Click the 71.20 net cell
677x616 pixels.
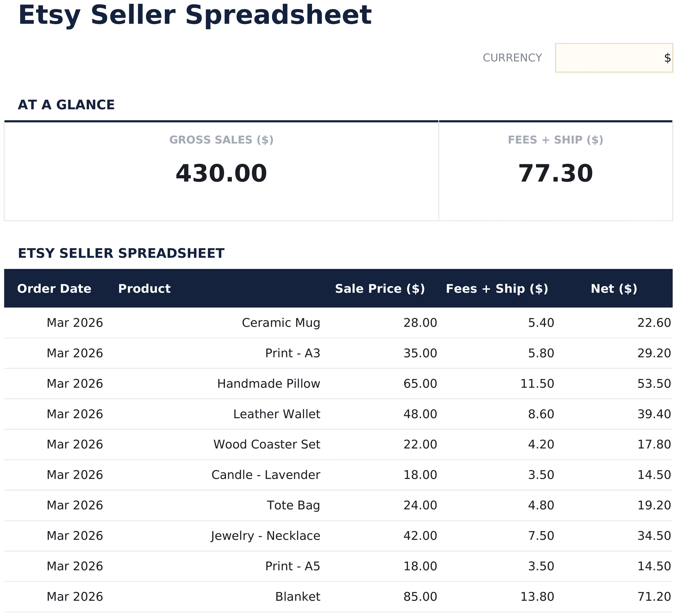(654, 597)
